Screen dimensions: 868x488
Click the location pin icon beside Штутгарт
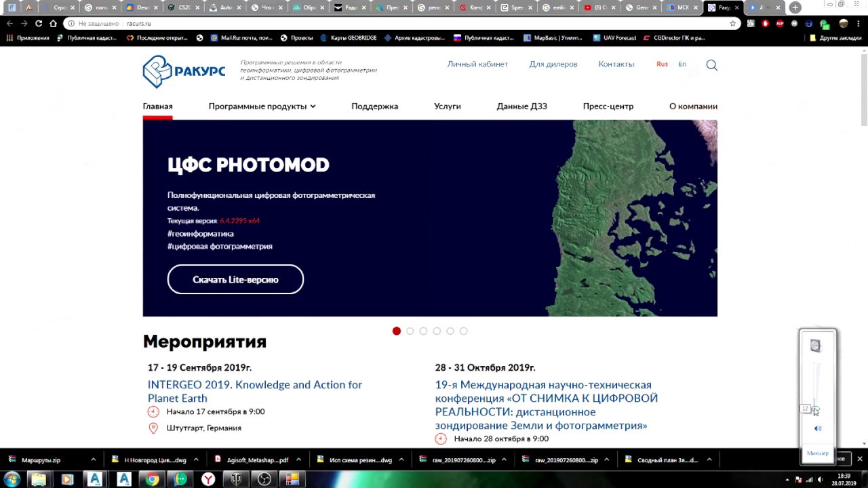pyautogui.click(x=153, y=428)
